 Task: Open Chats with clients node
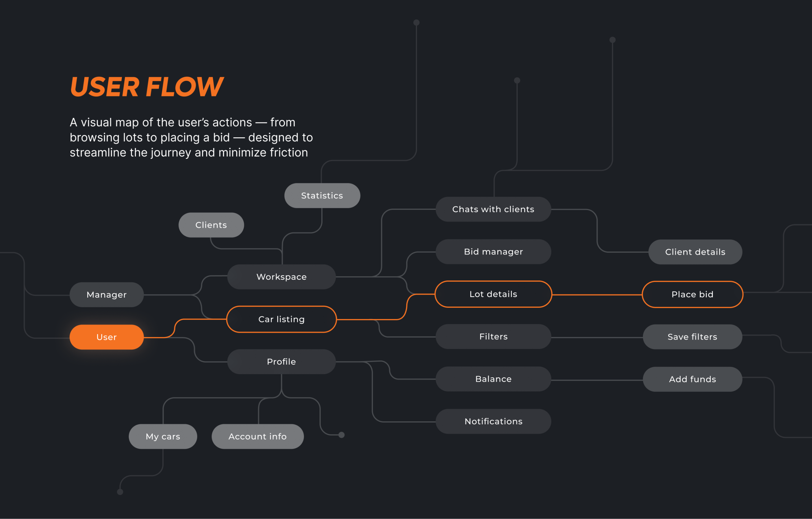[x=493, y=209]
